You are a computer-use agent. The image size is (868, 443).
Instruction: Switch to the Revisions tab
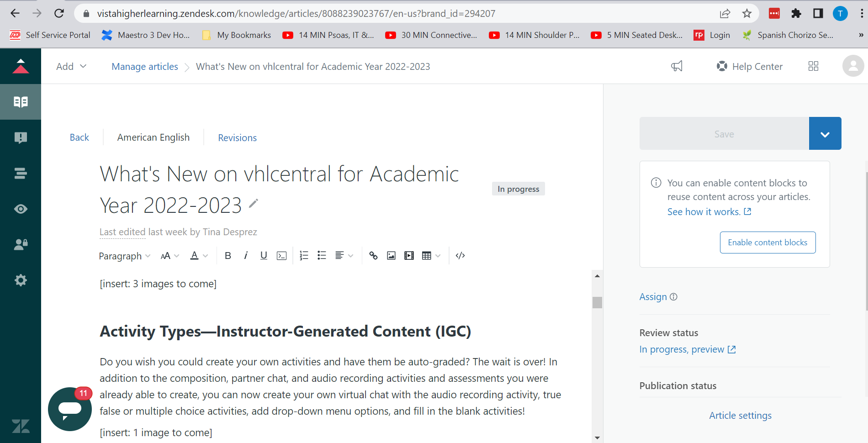click(x=237, y=138)
